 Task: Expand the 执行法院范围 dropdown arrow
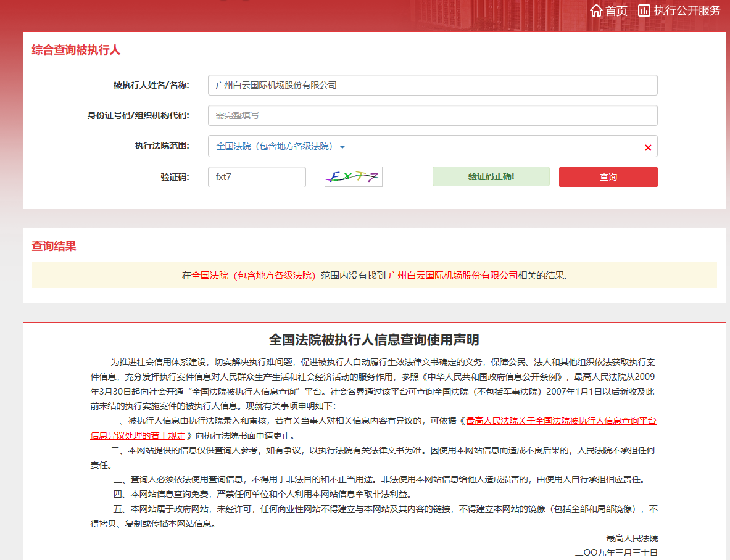pos(342,147)
